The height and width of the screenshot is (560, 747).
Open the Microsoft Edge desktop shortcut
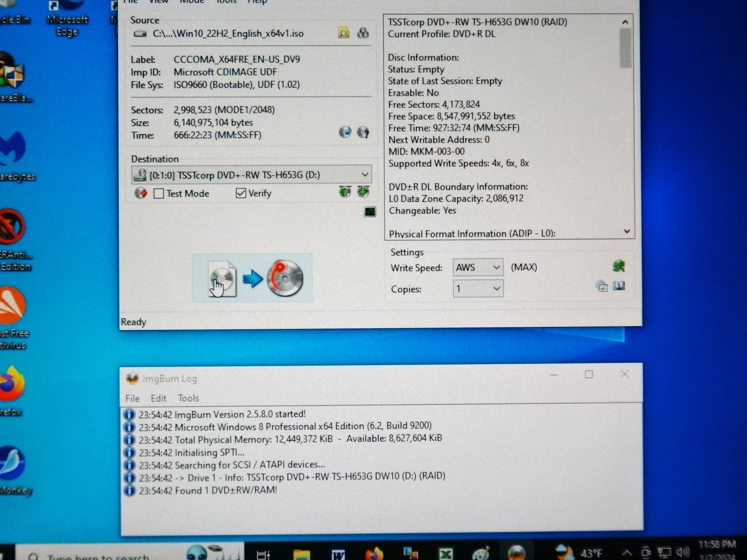67,18
